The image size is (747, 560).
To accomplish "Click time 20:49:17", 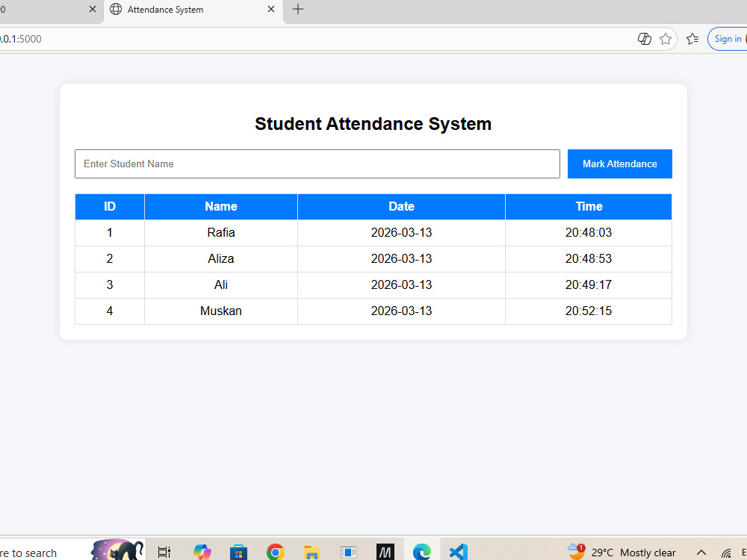I will tap(589, 284).
